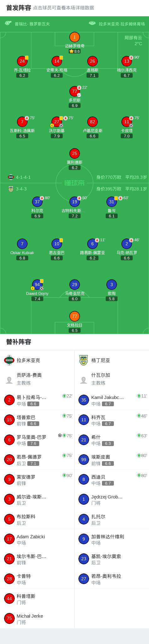Image resolution: width=149 pixels, height=644 pixels.
Task: Tap 4-1-4-1 formation label
Action: 24,177
